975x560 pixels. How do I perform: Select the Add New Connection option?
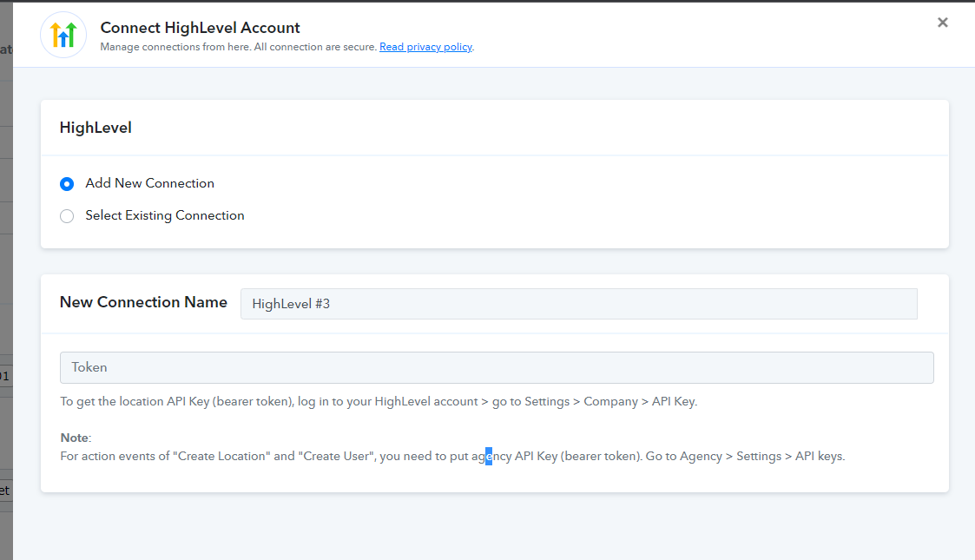click(67, 184)
